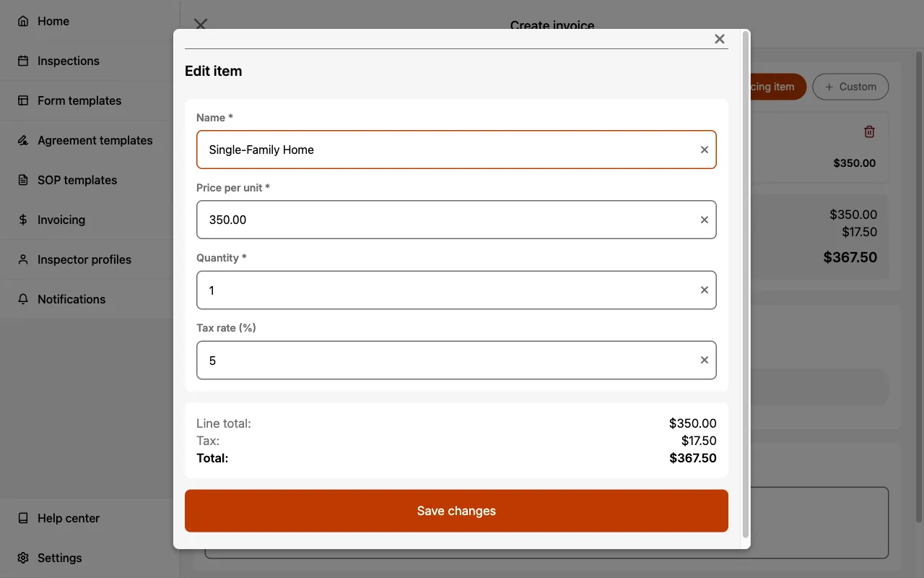This screenshot has width=924, height=578.
Task: Open Agreement templates from the sidebar
Action: pos(95,140)
